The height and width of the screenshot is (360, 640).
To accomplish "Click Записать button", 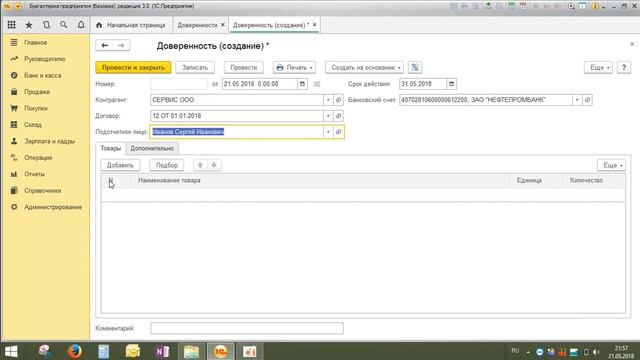I will [x=195, y=67].
